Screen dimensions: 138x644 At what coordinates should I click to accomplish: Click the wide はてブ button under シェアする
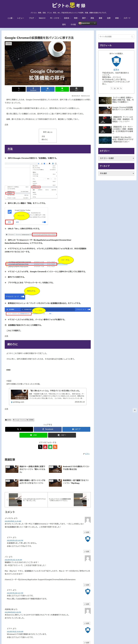[x=76, y=429]
